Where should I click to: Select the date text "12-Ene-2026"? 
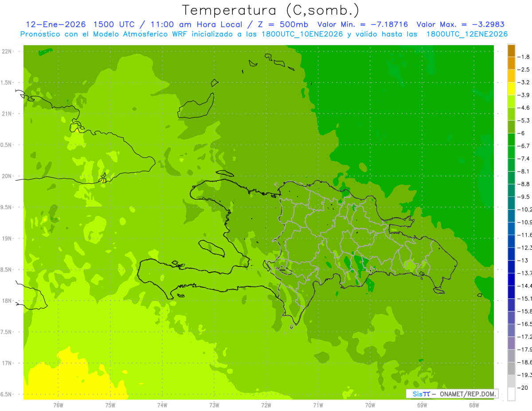pyautogui.click(x=55, y=24)
